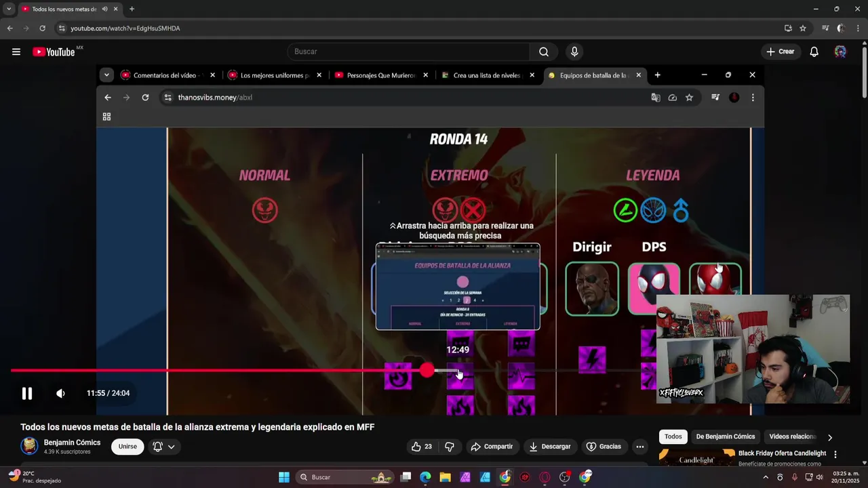Open Chrome tab search dropdown
Viewport: 868px width, 488px height.
click(x=9, y=9)
